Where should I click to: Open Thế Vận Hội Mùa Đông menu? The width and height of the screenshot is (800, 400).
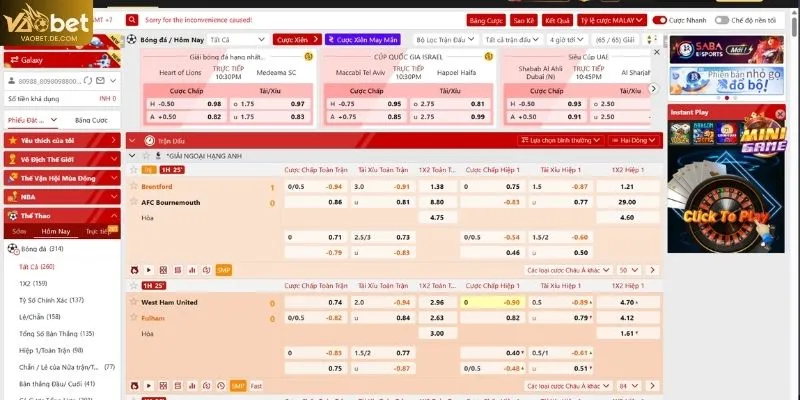coord(62,178)
